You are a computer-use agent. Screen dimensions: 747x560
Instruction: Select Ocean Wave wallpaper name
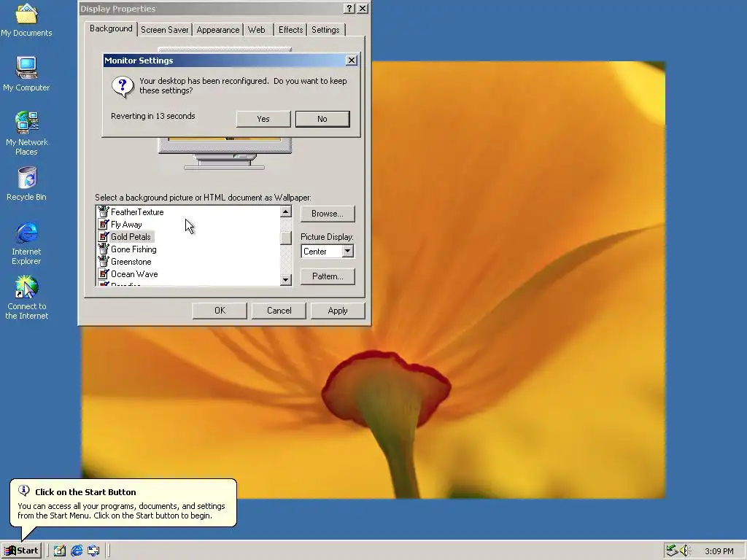[134, 274]
